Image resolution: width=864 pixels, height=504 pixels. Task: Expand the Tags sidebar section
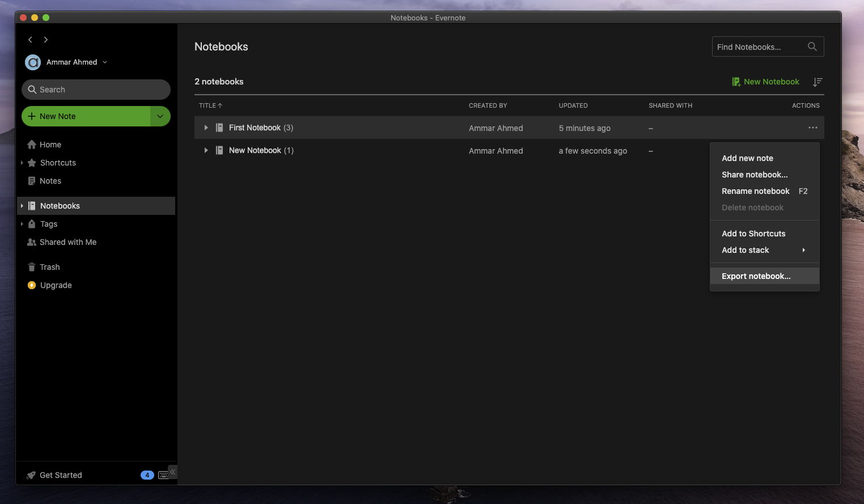pos(22,224)
